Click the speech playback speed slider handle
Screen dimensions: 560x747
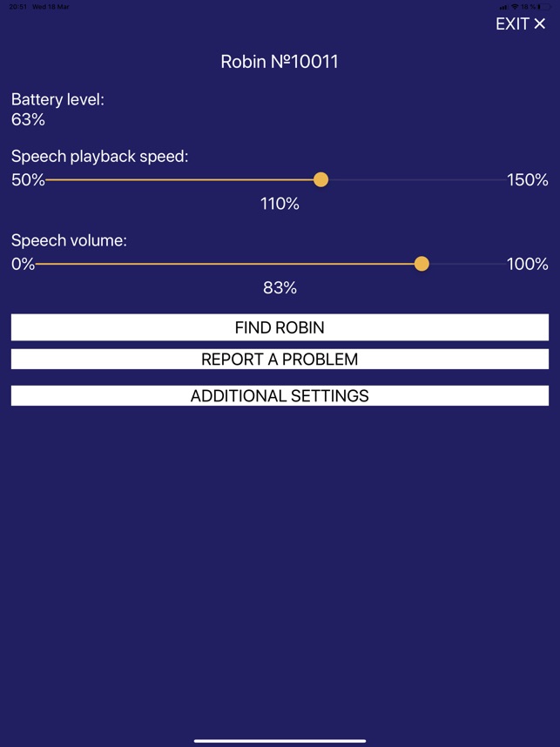pos(320,179)
